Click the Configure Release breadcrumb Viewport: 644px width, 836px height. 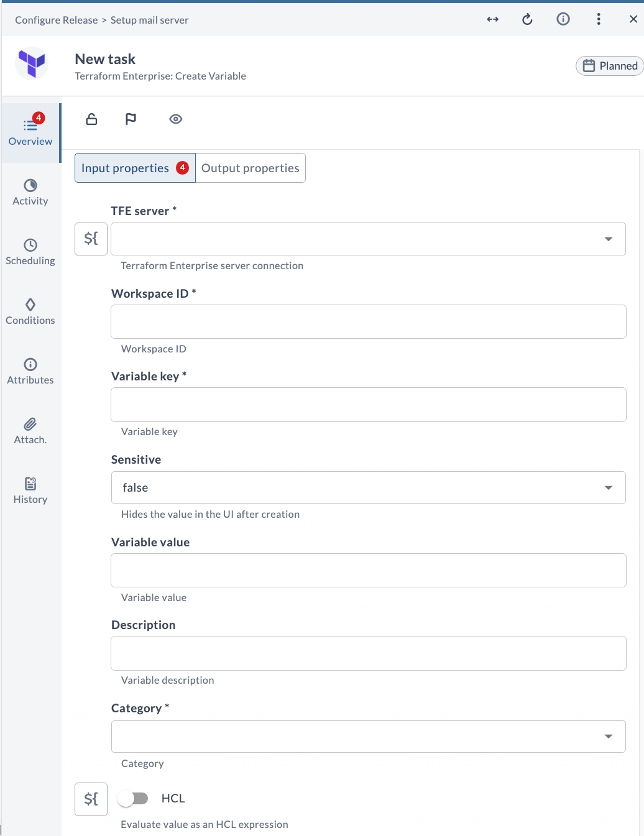pos(57,20)
